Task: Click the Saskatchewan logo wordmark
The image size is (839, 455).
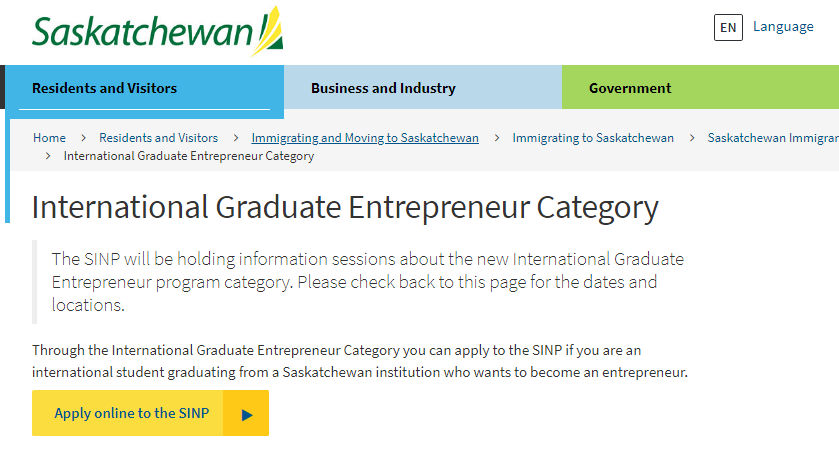Action: click(x=140, y=32)
